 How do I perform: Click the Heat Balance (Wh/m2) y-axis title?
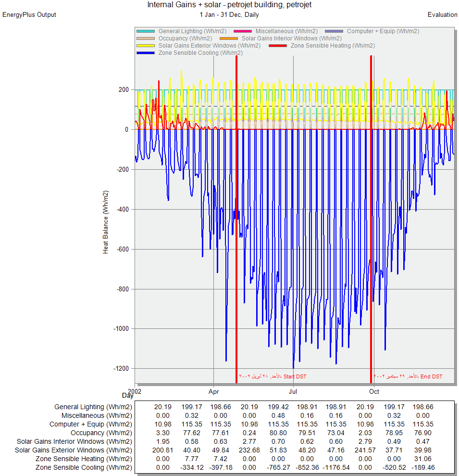[106, 222]
